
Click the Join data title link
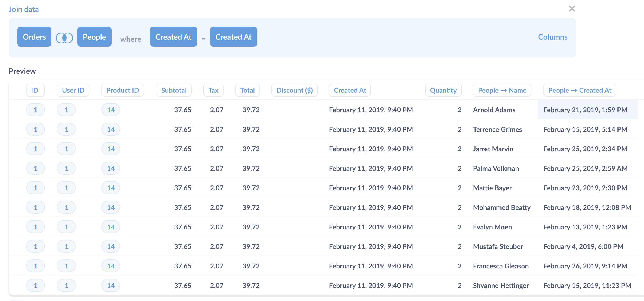click(x=24, y=9)
